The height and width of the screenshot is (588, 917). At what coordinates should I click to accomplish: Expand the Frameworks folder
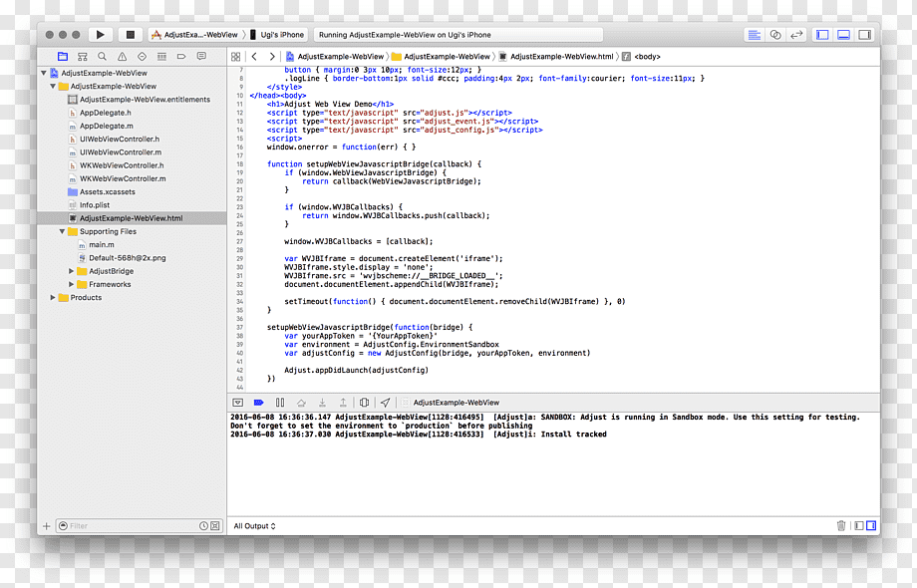72,285
